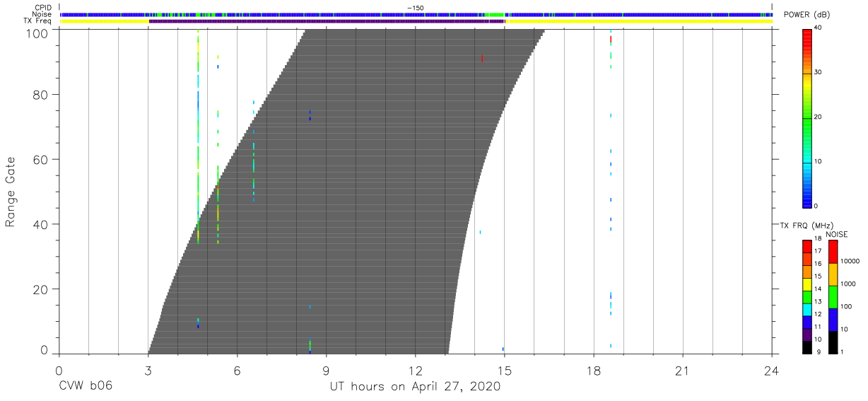Click the 20 tick on the Range Gate axis

42,289
